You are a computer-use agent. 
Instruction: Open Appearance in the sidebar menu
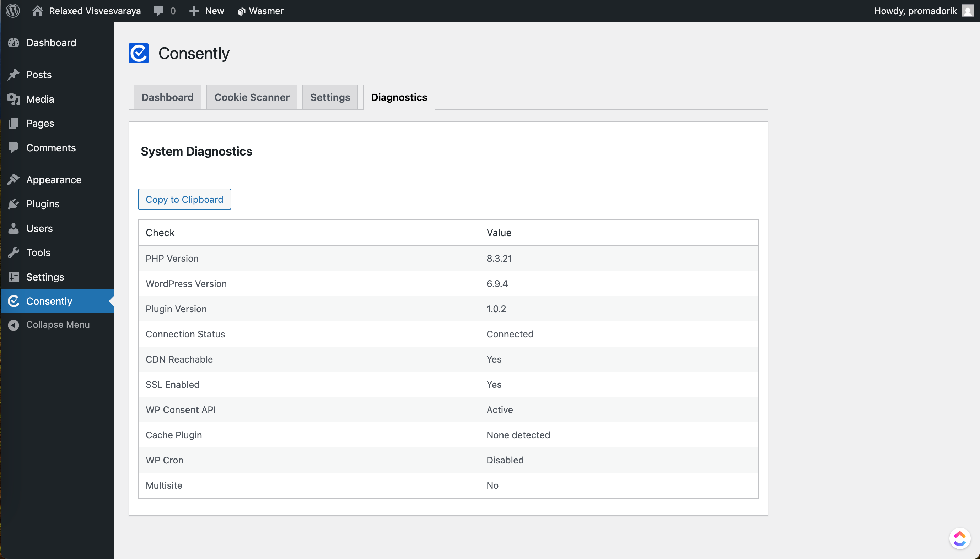coord(54,180)
